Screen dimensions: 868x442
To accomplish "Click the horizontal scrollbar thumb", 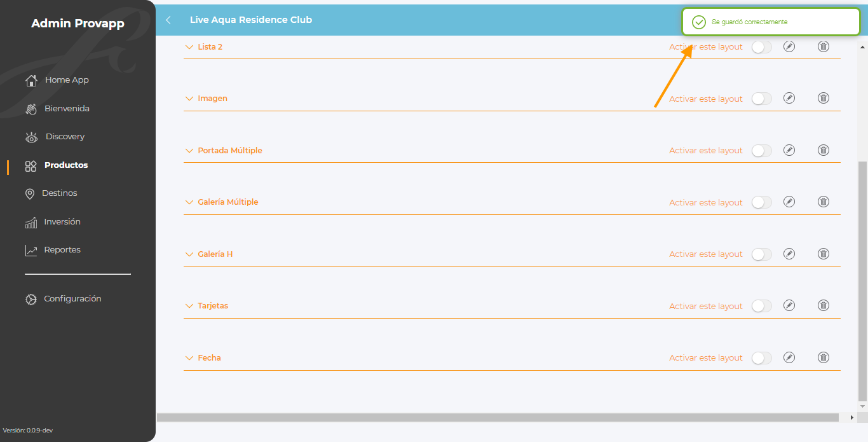I will (498, 417).
